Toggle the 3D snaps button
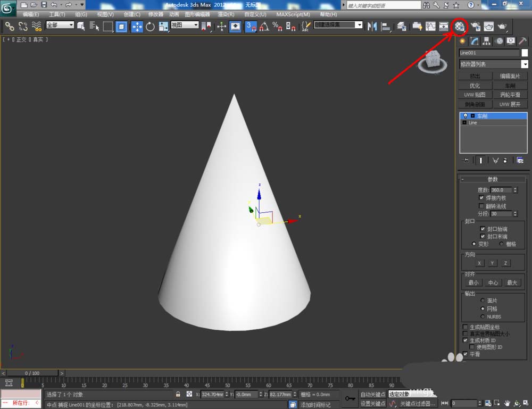Image resolution: width=532 pixels, height=409 pixels. (251, 26)
